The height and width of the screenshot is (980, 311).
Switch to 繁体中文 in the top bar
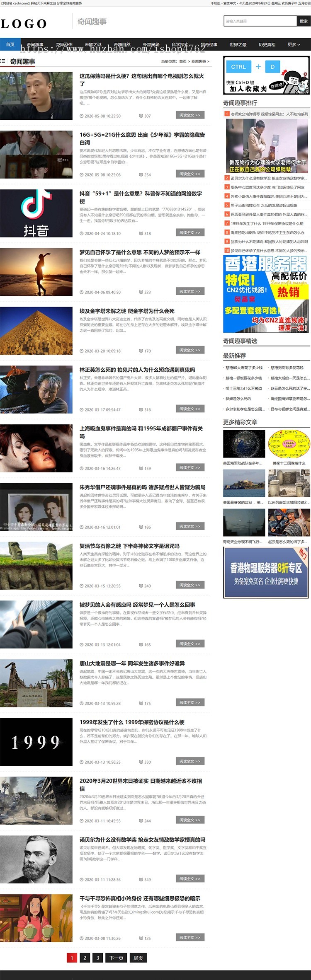[229, 3]
